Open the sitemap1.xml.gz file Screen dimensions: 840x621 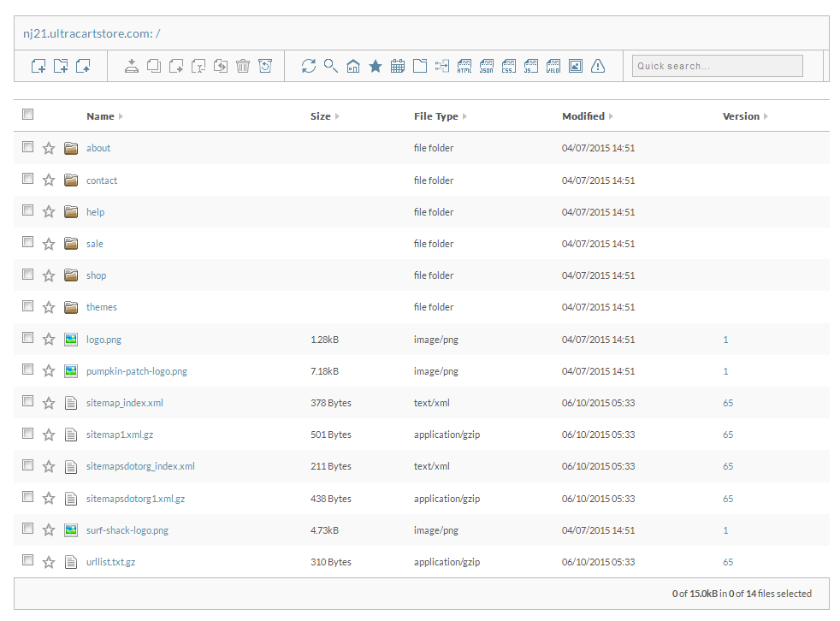[x=120, y=435]
